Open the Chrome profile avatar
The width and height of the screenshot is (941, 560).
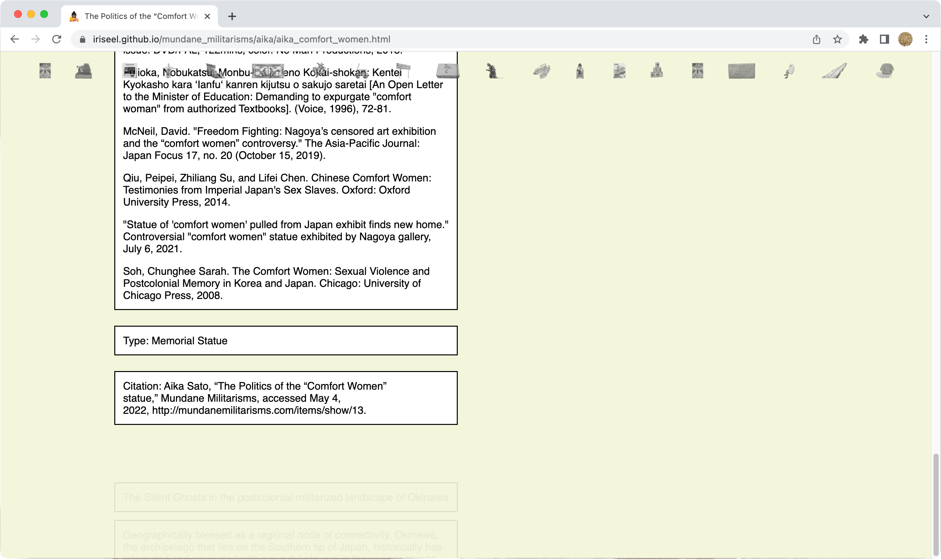click(905, 39)
